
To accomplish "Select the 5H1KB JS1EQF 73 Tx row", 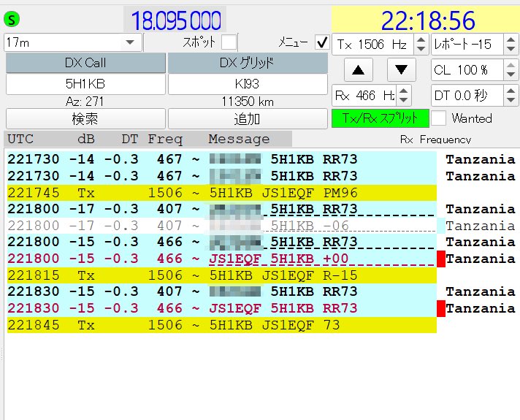I will click(221, 325).
